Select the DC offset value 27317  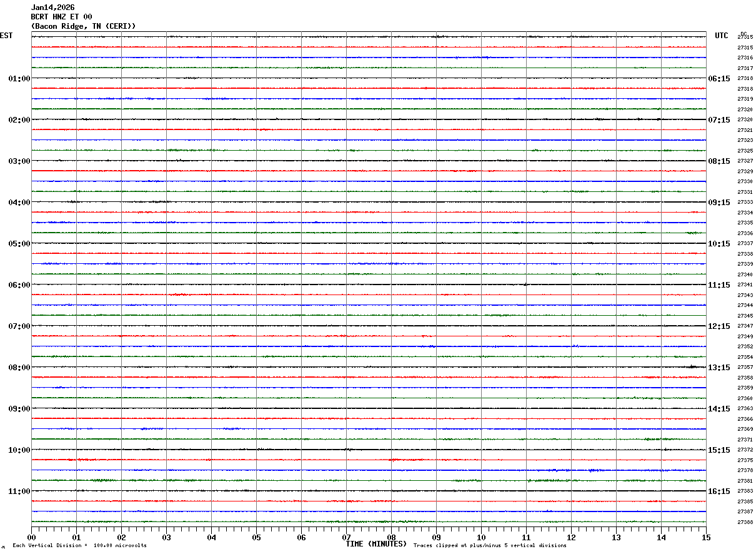point(745,68)
